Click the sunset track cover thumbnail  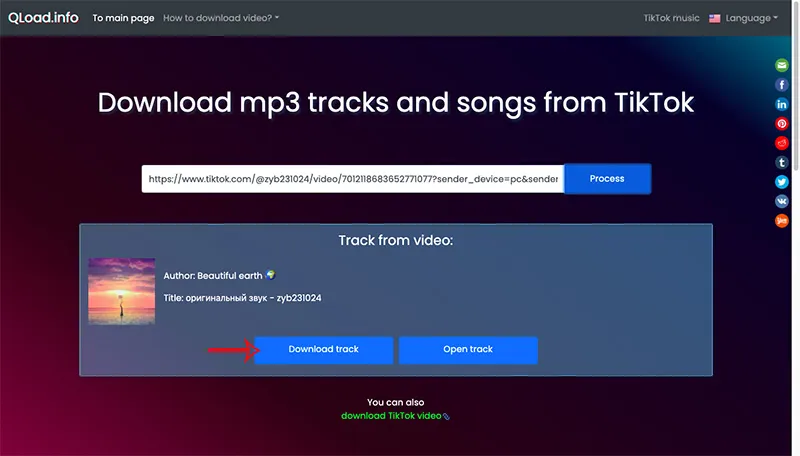pyautogui.click(x=121, y=291)
